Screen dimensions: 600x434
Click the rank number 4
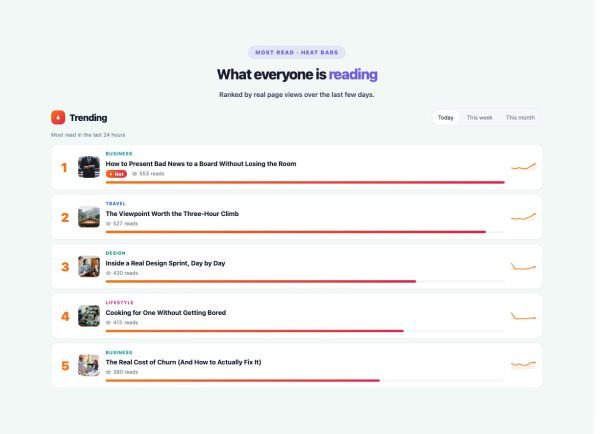click(x=65, y=316)
